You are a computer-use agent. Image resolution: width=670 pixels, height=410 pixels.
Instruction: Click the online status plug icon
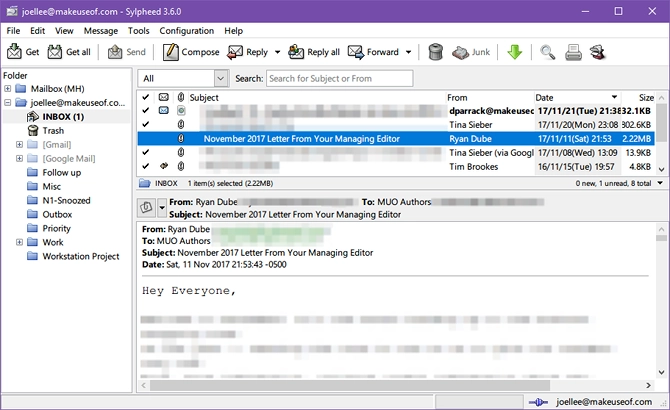tap(538, 402)
